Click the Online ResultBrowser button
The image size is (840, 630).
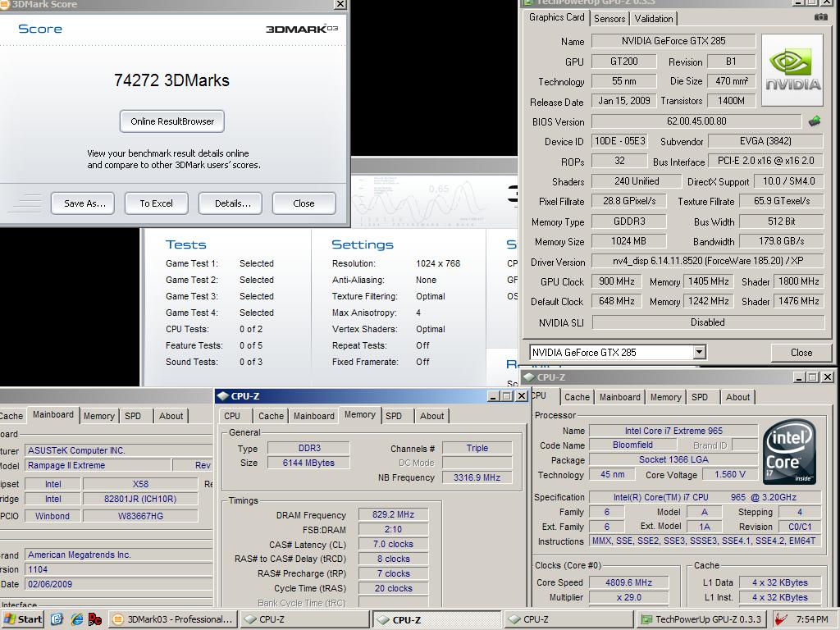(172, 121)
